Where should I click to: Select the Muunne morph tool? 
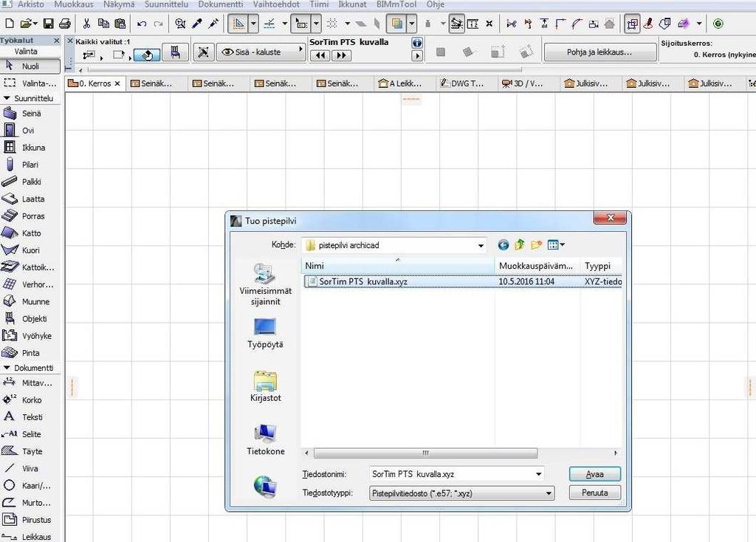[x=30, y=301]
